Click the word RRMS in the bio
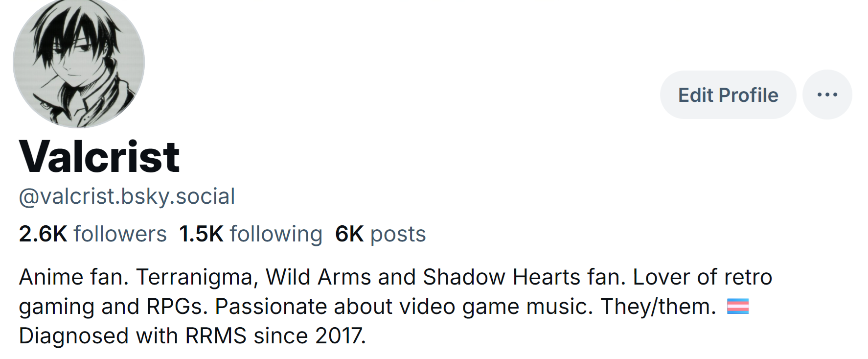Image resolution: width=868 pixels, height=359 pixels. tap(216, 336)
